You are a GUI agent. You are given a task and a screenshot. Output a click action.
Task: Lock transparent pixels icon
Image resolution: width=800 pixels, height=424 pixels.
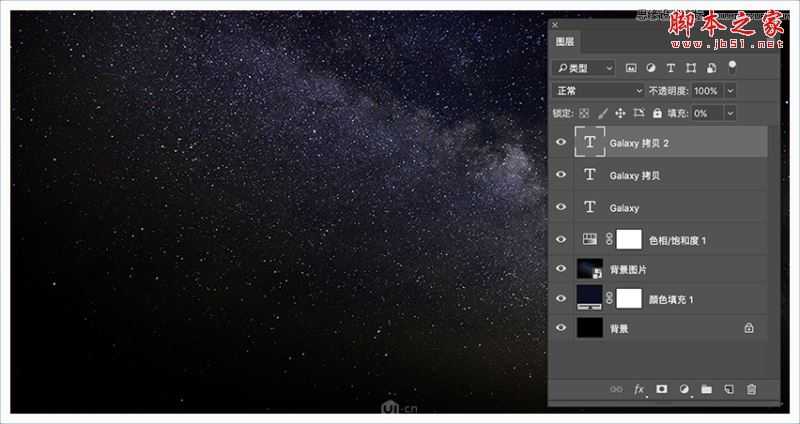pyautogui.click(x=584, y=113)
